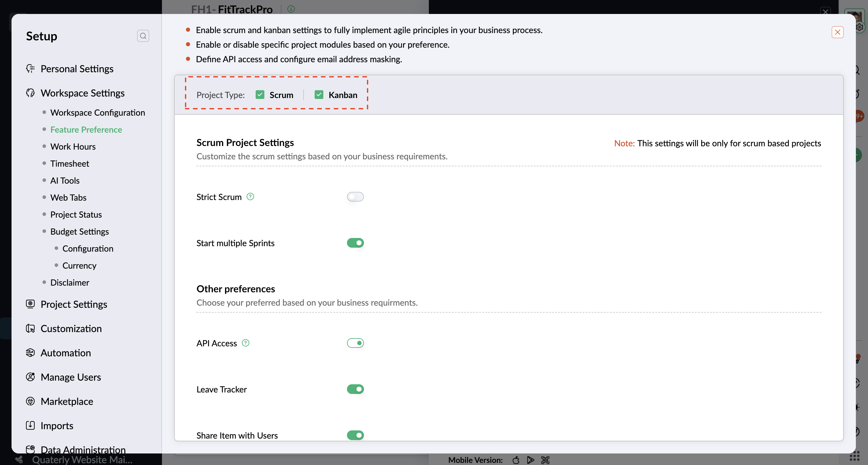This screenshot has width=868, height=465.
Task: Disable the Leave Tracker toggle
Action: point(355,389)
